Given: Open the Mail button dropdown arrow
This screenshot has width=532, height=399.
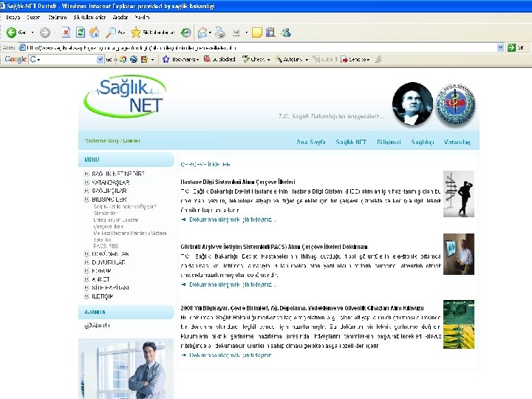Looking at the screenshot, I should coord(210,33).
